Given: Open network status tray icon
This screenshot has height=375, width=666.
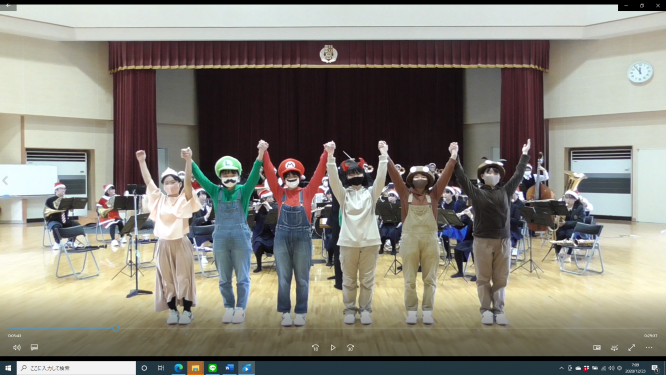Looking at the screenshot, I should tap(604, 368).
